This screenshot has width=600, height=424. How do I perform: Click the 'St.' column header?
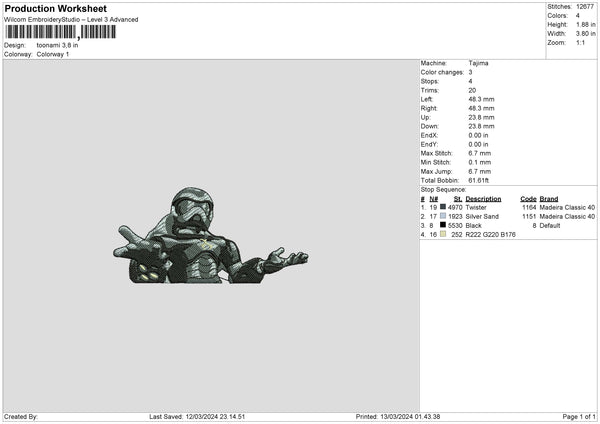click(458, 199)
